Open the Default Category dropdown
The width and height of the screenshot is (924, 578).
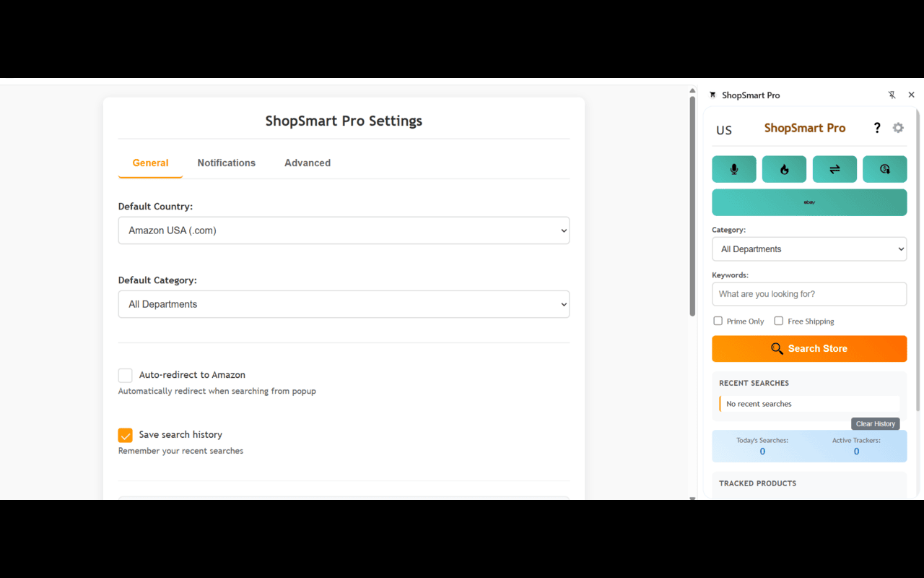(x=344, y=304)
